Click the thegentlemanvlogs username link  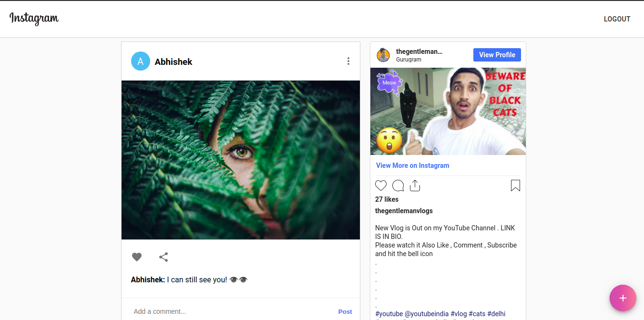(x=419, y=52)
